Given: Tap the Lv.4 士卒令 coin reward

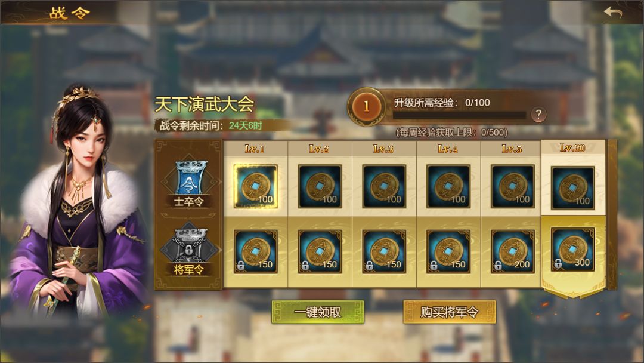Looking at the screenshot, I should pos(448,186).
